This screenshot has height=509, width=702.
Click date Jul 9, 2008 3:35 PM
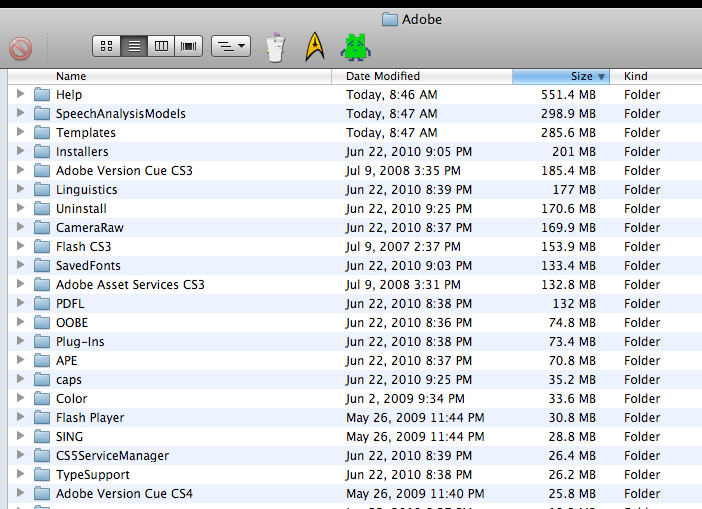[x=403, y=171]
